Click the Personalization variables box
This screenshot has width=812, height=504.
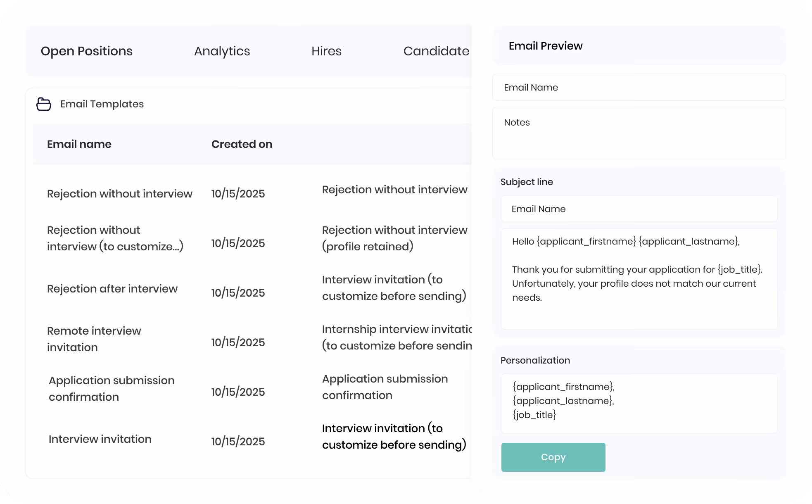639,404
